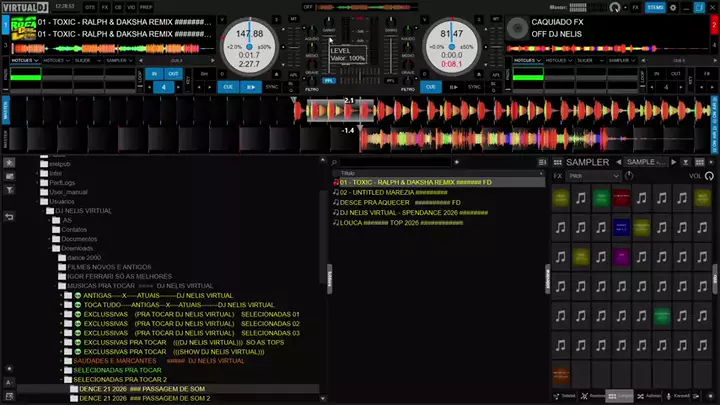The width and height of the screenshot is (720, 405).
Task: Switch to Automix tab at bottom
Action: coord(649,396)
